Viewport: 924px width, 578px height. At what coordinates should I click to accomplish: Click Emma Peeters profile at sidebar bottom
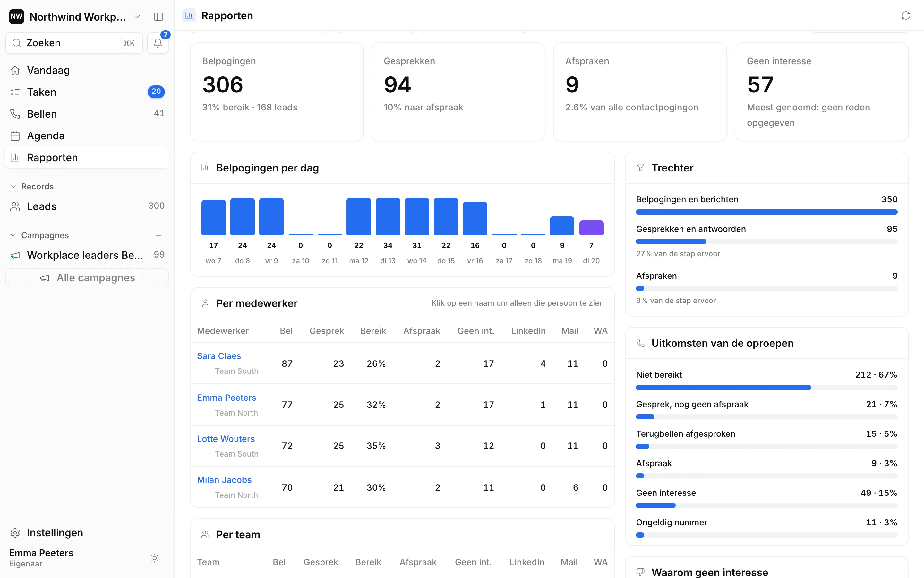pos(41,558)
